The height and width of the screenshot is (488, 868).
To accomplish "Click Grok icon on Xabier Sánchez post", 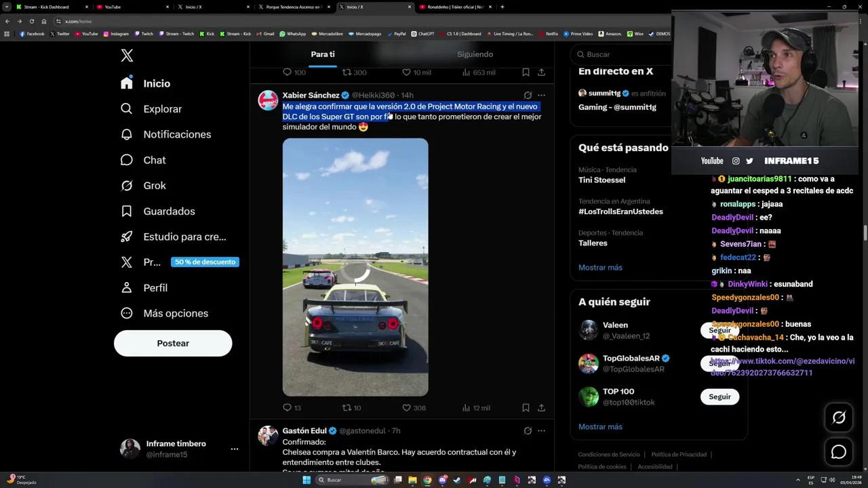I will tap(528, 96).
